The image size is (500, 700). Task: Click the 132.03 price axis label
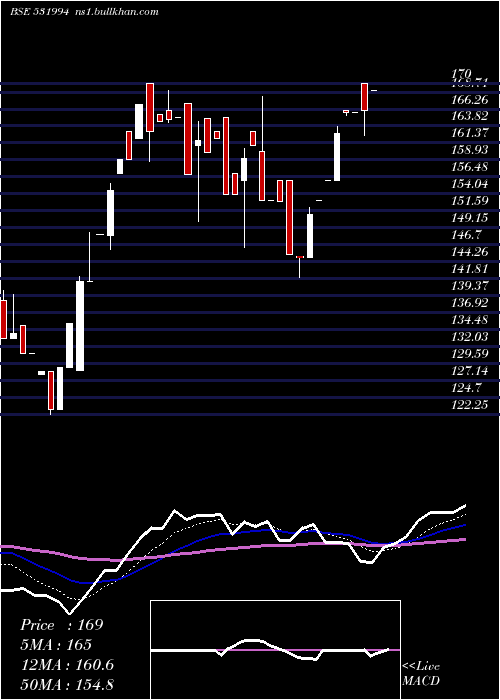[x=470, y=337]
